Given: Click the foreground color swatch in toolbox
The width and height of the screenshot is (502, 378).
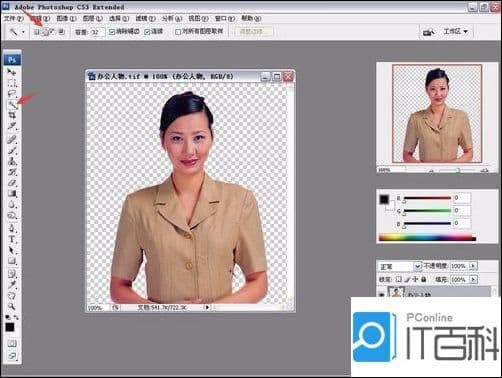Looking at the screenshot, I should tap(10, 327).
